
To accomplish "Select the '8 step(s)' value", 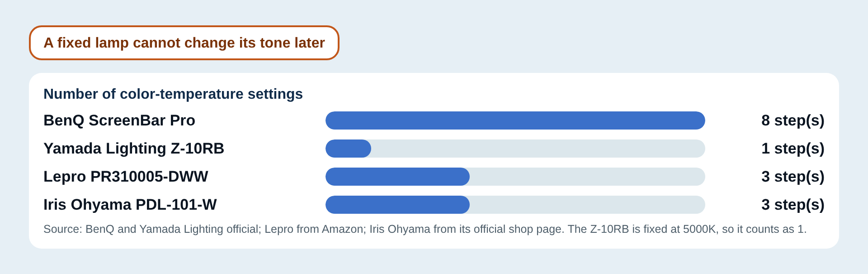I will pos(793,120).
